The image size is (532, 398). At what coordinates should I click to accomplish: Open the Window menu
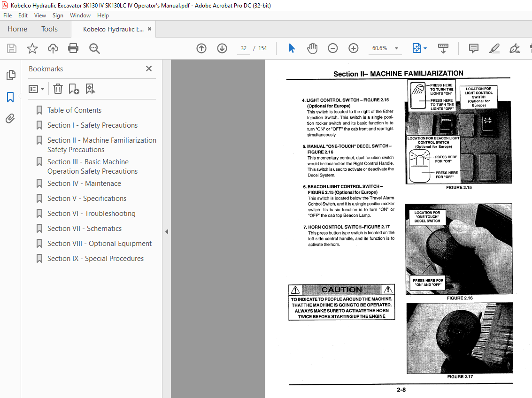coord(80,15)
